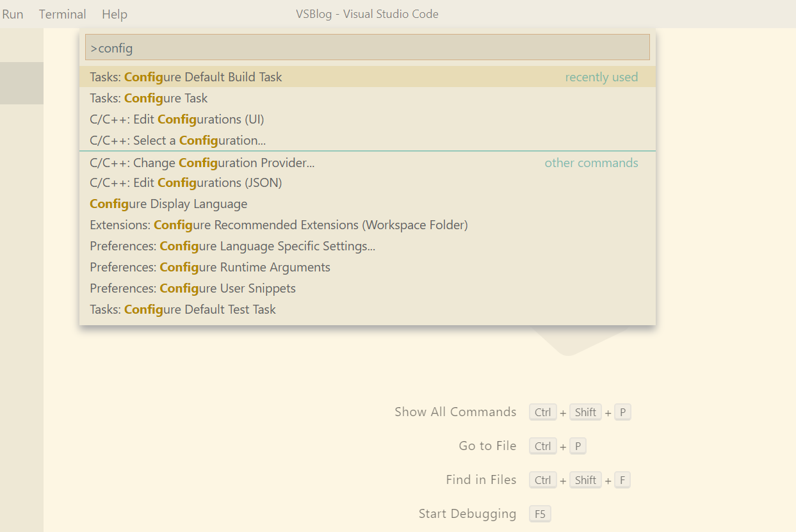This screenshot has width=796, height=532.
Task: Select 'Extensions: Configure Recommended Extensions (Workspace Folder)'
Action: [279, 225]
